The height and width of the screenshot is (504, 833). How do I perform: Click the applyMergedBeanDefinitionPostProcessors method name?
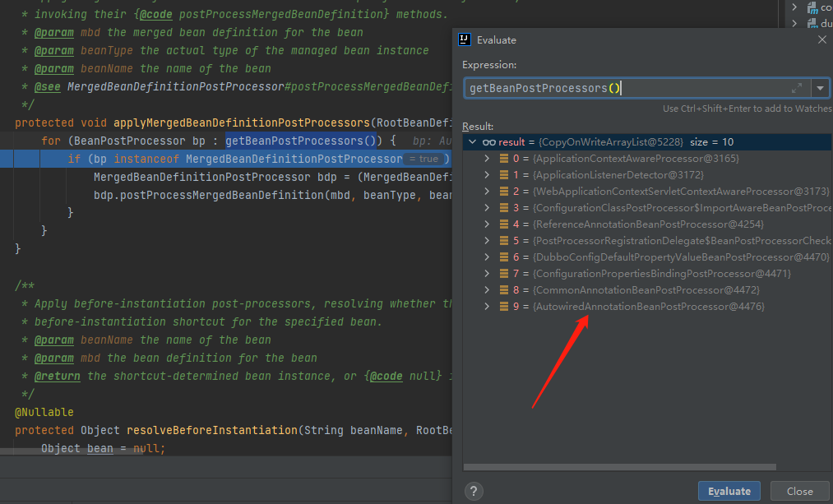tap(241, 123)
